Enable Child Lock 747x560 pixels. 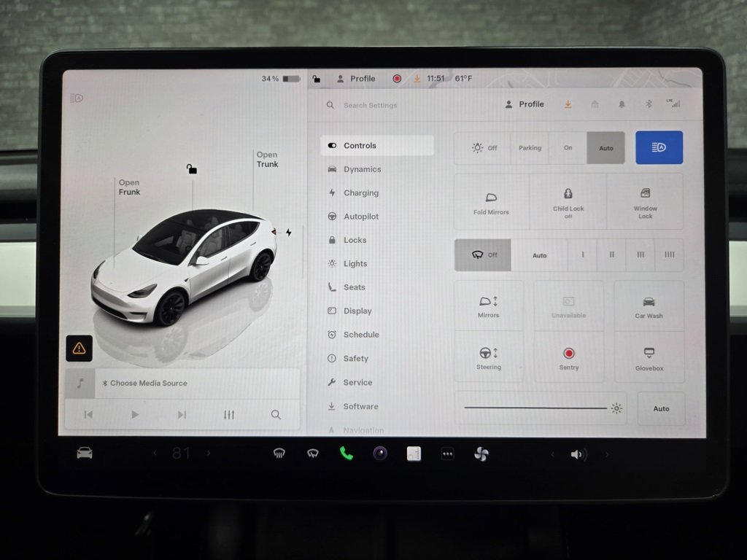click(568, 201)
